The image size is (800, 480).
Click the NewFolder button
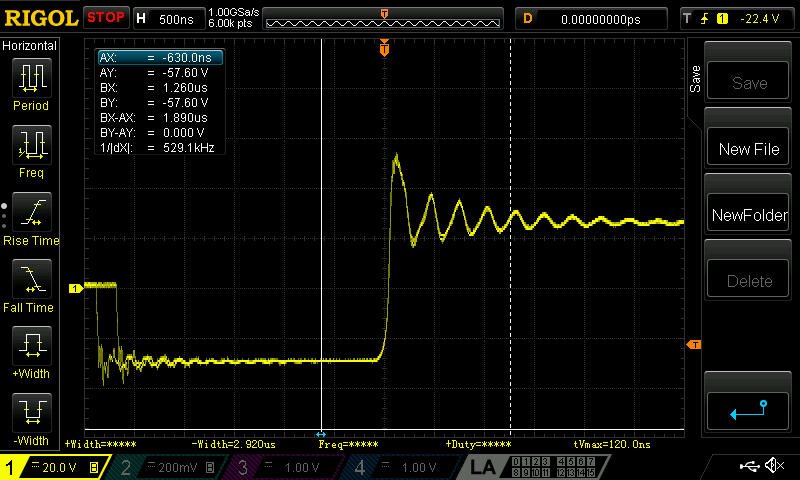(748, 215)
